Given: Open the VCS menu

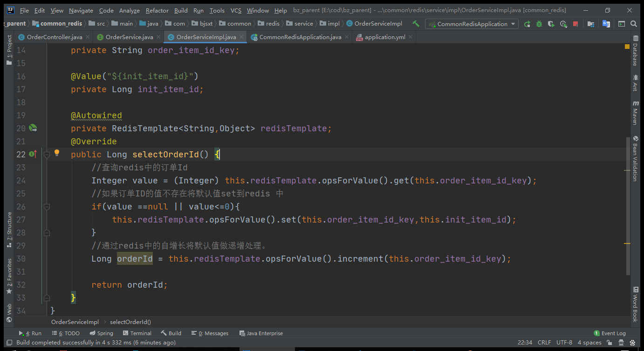Looking at the screenshot, I should coord(236,10).
